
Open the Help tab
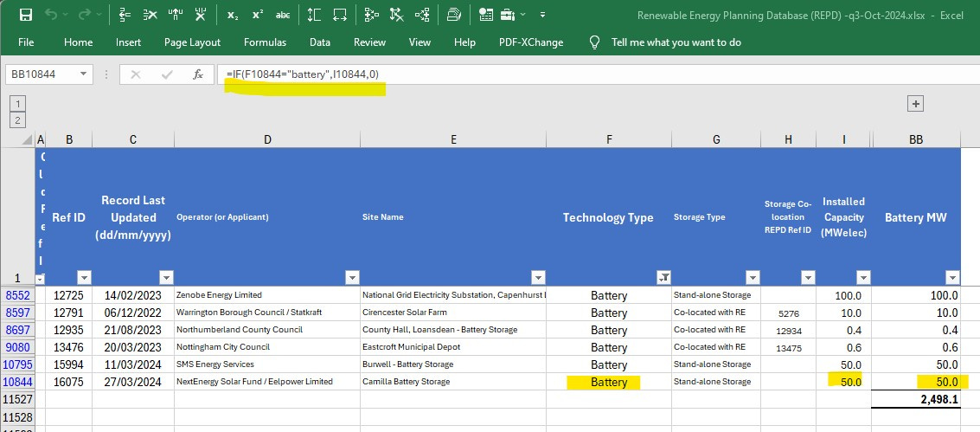[464, 42]
